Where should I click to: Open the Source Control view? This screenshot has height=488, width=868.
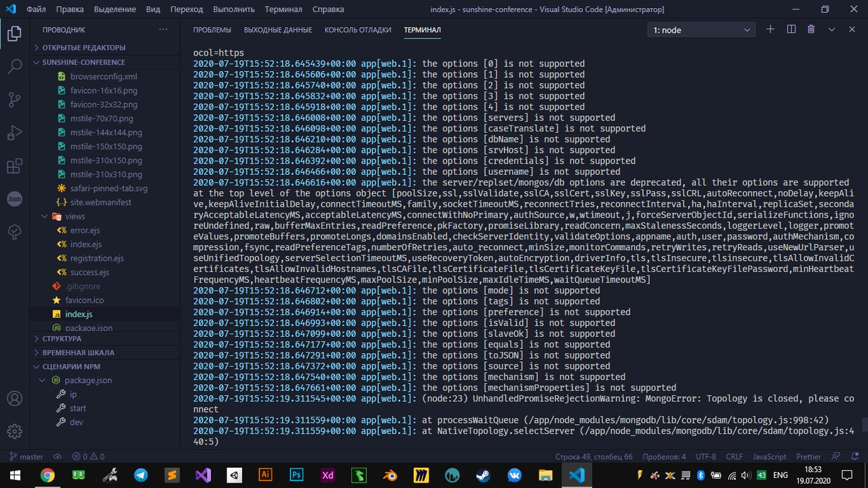[14, 100]
